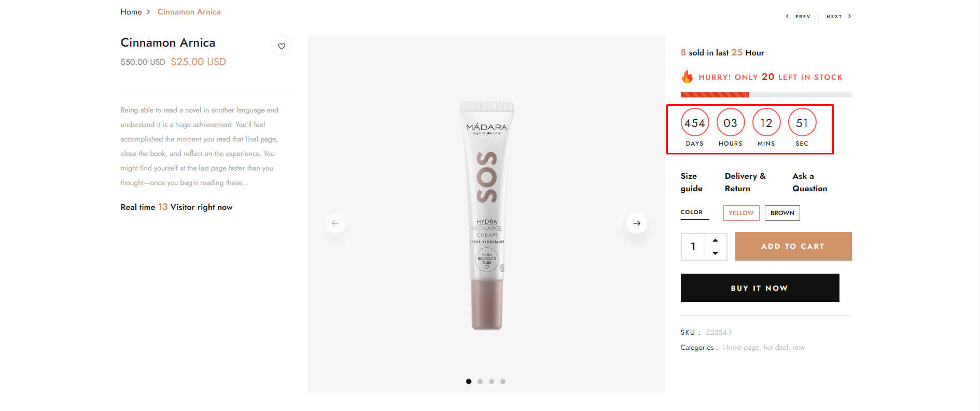
Task: Jump to the second carousel dot
Action: [480, 381]
